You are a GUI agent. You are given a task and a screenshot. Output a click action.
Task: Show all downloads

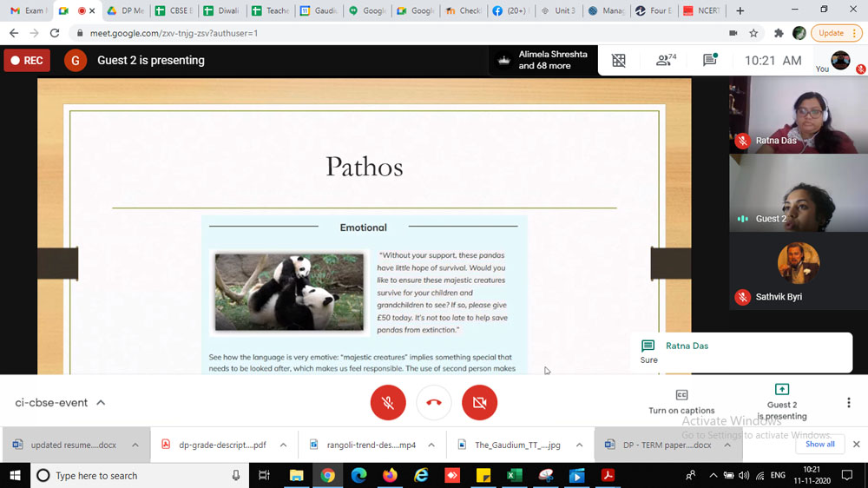click(x=820, y=445)
